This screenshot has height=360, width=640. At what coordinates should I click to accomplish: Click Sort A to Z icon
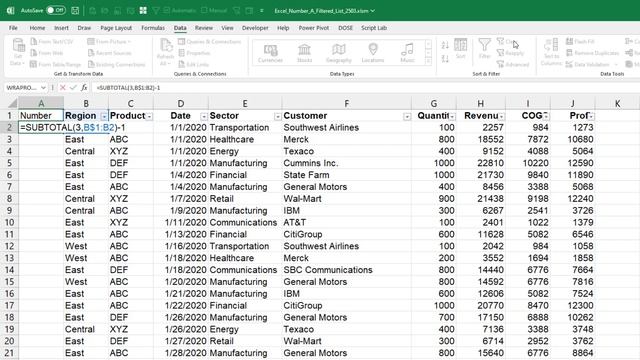point(445,45)
